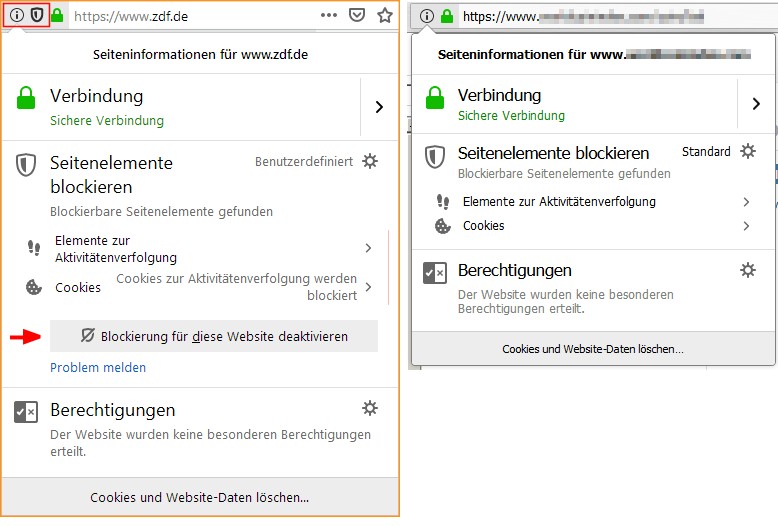This screenshot has width=778, height=526.
Task: Expand Elemente zur Aktivitätenverfolgung in the right panel
Action: coord(746,202)
